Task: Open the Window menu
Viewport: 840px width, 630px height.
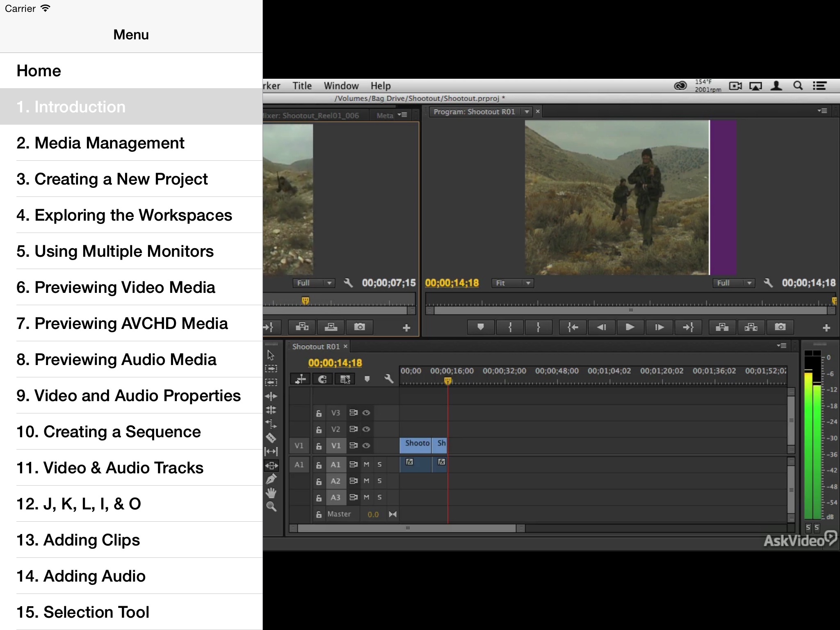Action: 341,86
